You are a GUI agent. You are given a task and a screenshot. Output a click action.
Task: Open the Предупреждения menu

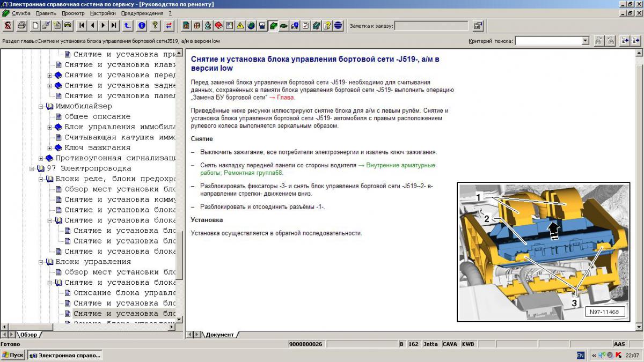coord(142,13)
